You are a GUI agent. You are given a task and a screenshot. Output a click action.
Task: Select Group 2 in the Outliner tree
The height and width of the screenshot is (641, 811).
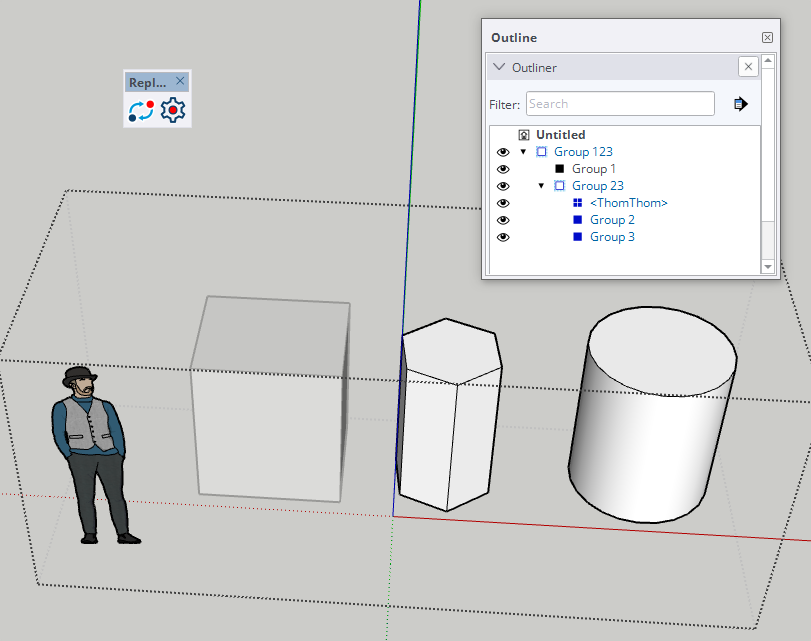point(612,220)
